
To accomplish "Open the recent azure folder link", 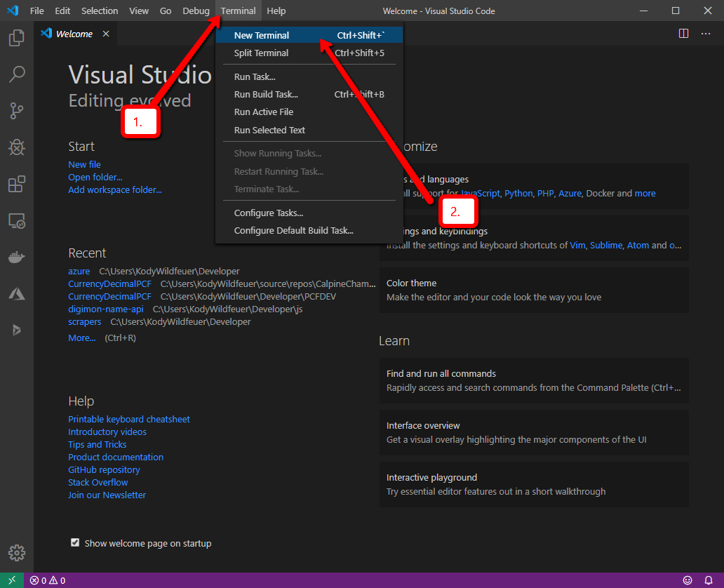I will pyautogui.click(x=79, y=271).
